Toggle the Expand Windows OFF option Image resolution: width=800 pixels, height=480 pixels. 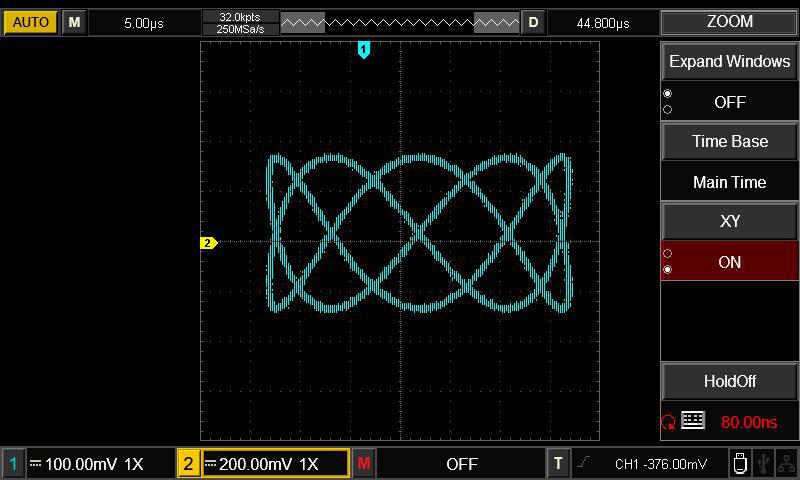click(729, 102)
